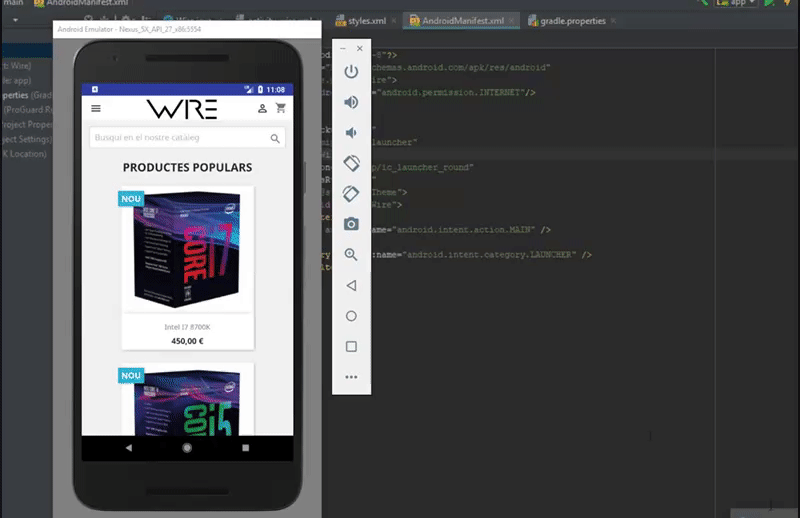Click the battery icon in phone status bar

[x=260, y=89]
